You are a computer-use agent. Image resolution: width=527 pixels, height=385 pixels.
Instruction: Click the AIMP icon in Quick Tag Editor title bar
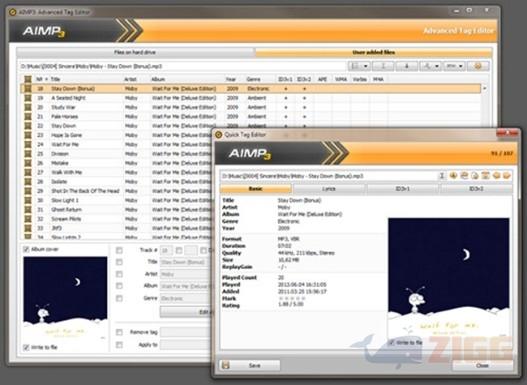pos(218,135)
